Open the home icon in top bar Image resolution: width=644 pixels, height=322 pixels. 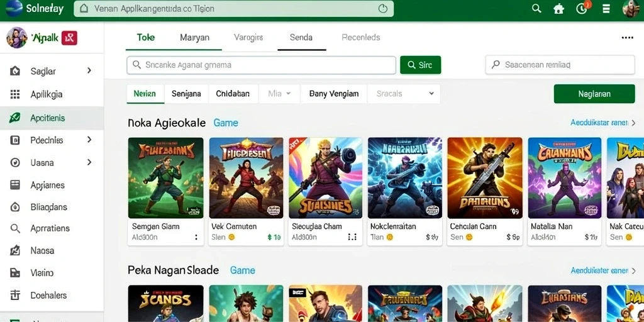coord(558,9)
